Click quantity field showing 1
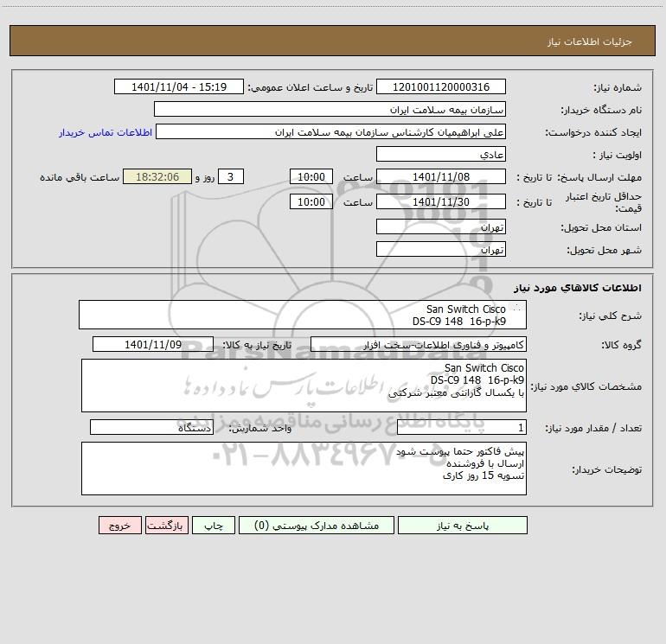 (462, 428)
